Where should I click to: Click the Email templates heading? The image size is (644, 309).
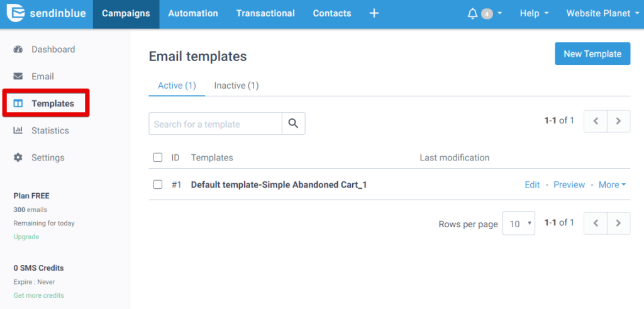[x=197, y=56]
